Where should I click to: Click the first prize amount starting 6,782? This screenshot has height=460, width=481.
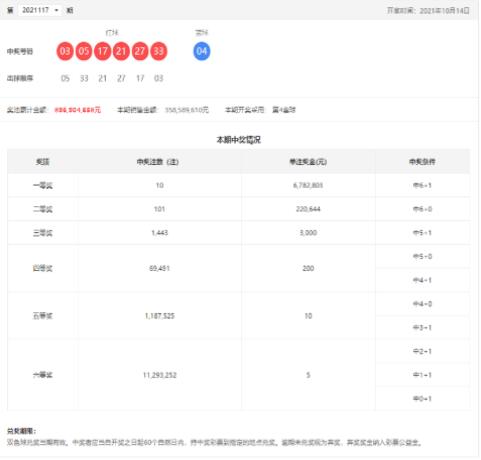pyautogui.click(x=308, y=186)
